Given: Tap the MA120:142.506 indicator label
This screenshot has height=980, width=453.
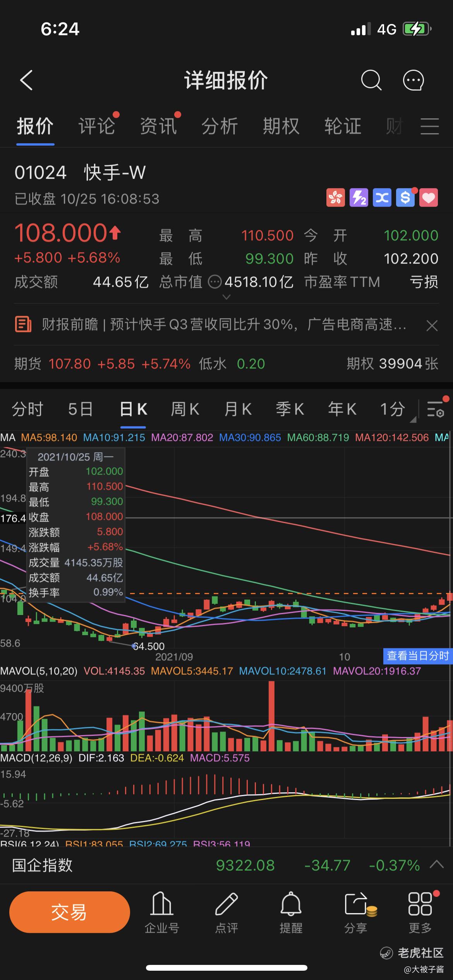Looking at the screenshot, I should pos(392,438).
